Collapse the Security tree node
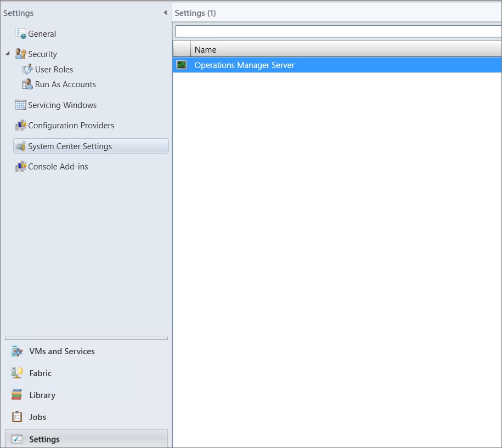The height and width of the screenshot is (448, 502). pos(8,53)
